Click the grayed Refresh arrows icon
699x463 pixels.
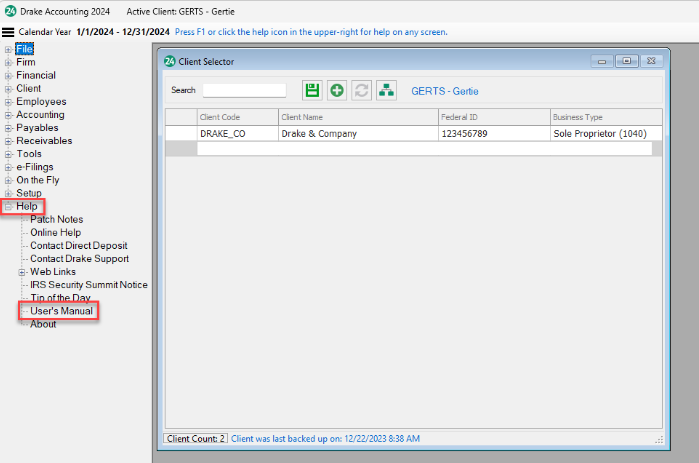coord(362,90)
